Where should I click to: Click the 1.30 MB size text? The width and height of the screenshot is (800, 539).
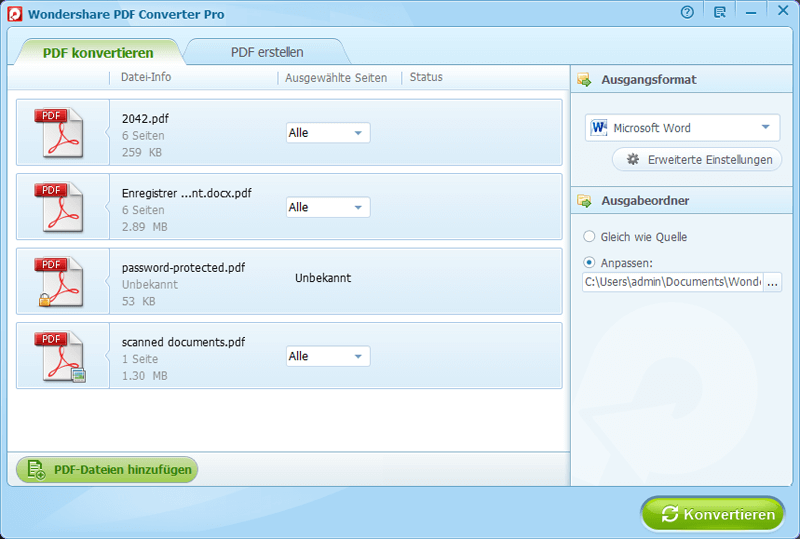coord(144,376)
